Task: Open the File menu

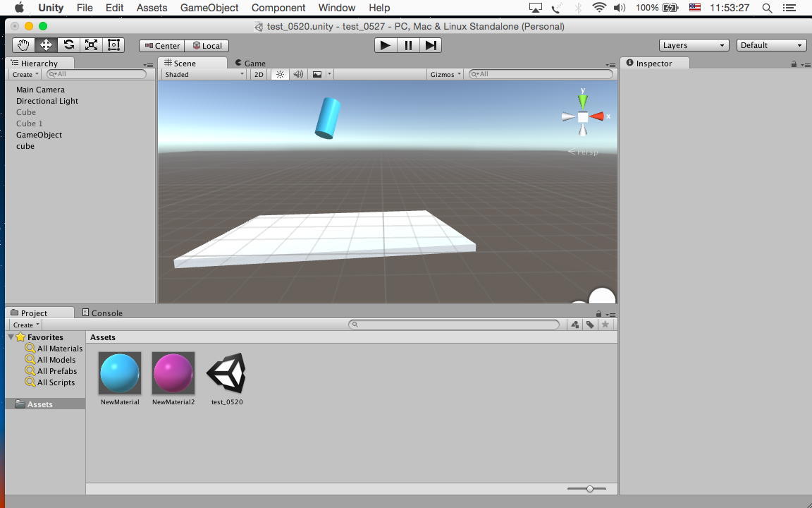Action: coord(85,8)
